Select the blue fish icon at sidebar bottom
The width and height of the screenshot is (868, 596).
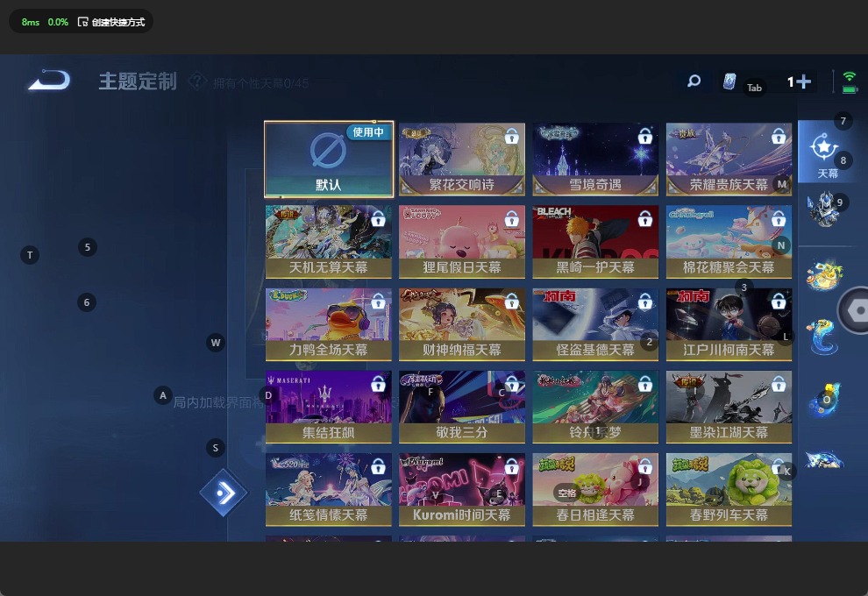824,458
